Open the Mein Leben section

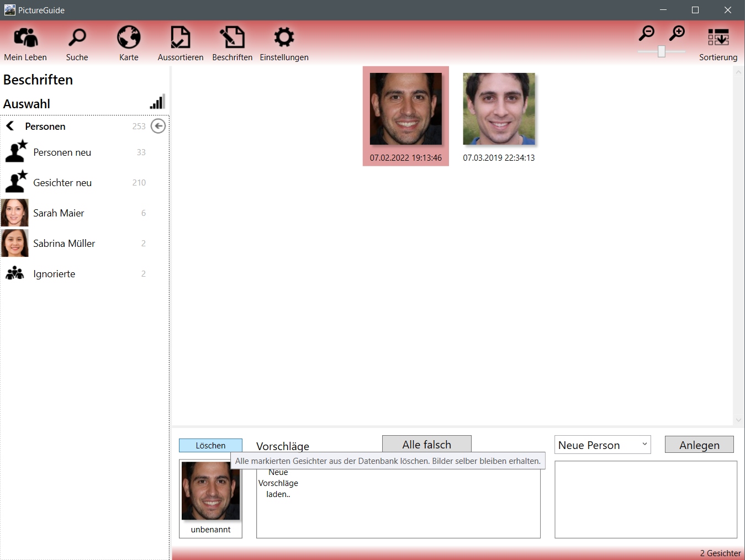coord(25,43)
